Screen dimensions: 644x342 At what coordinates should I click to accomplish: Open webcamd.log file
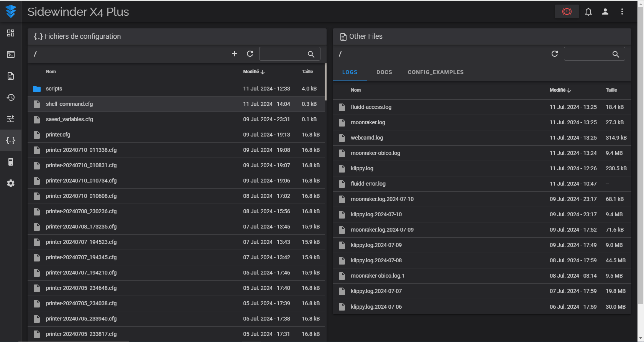tap(482, 138)
